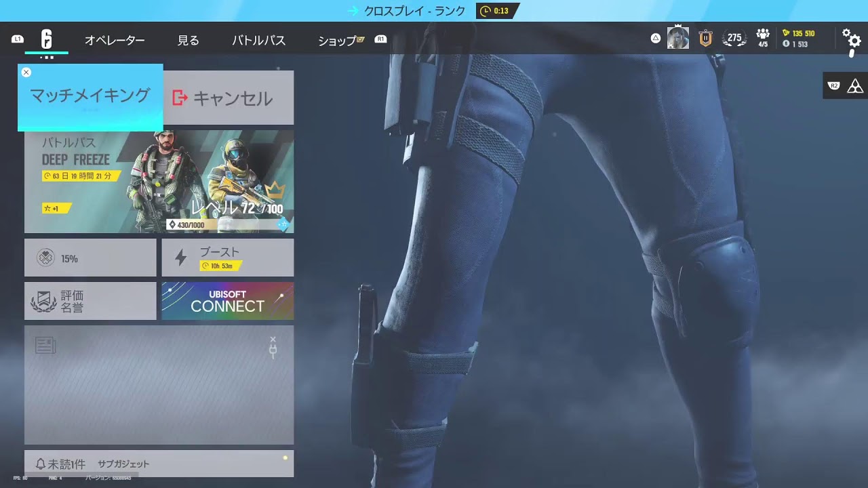Click the triangular icon beside R2

[855, 85]
